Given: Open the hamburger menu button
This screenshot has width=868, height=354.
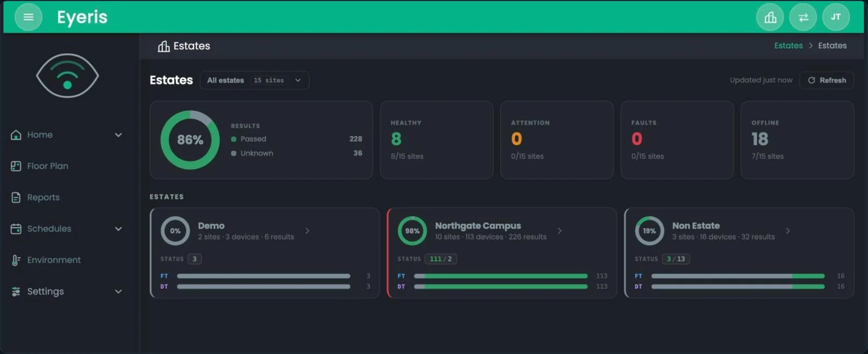Looking at the screenshot, I should coord(28,17).
